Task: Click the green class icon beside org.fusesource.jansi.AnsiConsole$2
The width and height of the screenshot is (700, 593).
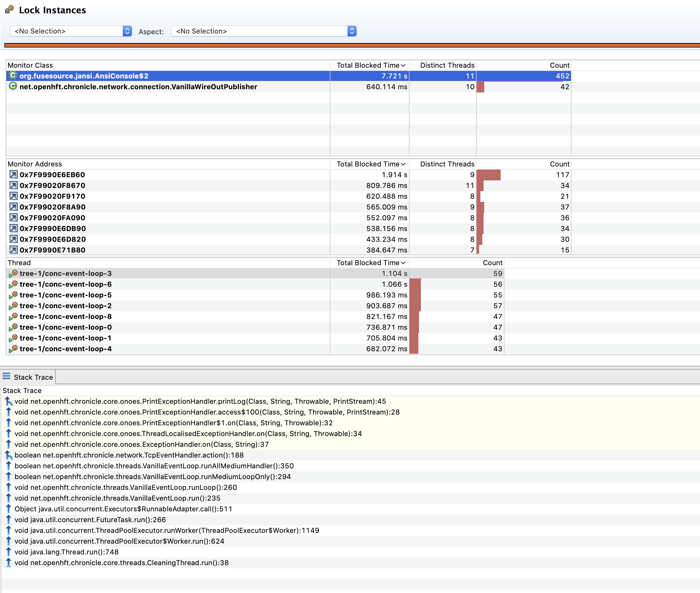Action: tap(13, 76)
